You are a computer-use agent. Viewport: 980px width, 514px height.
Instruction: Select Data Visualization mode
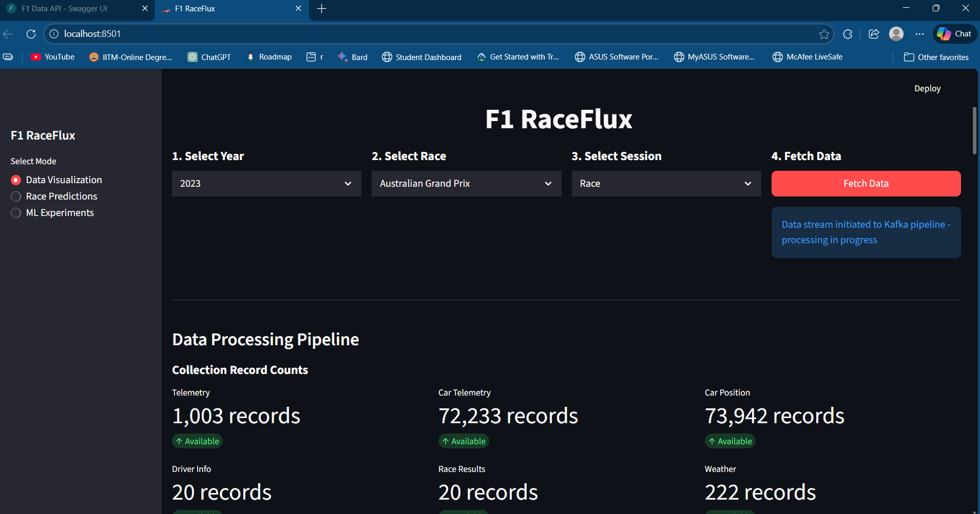(x=56, y=180)
